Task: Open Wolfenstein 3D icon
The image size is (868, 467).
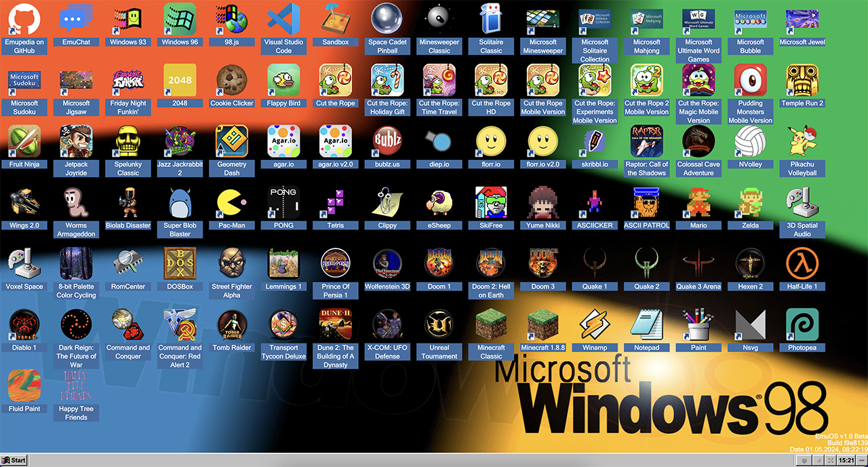Action: tap(388, 263)
